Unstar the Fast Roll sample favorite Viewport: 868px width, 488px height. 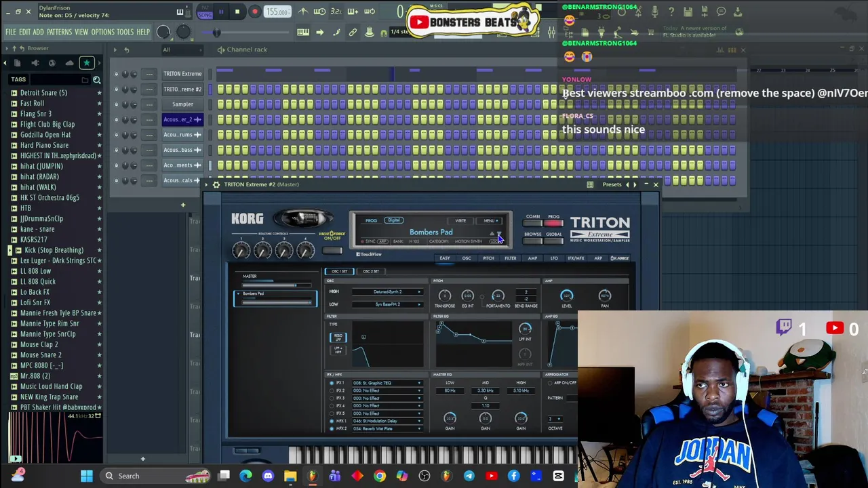point(99,104)
